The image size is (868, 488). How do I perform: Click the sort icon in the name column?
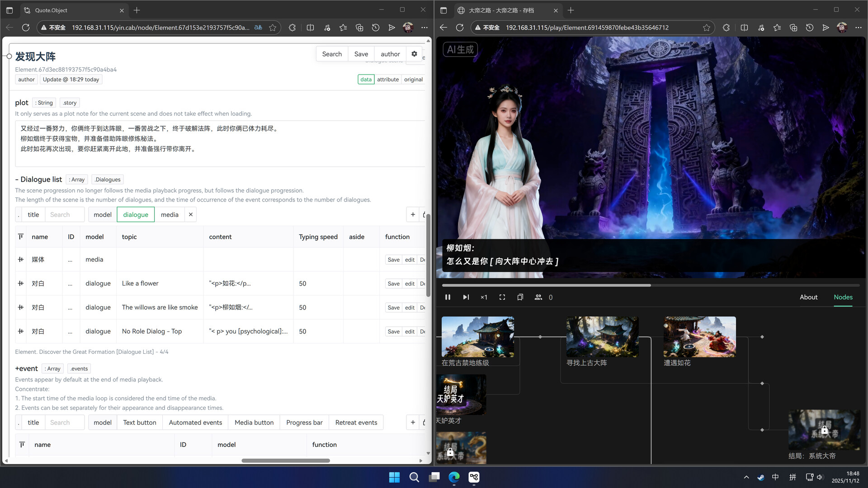20,236
